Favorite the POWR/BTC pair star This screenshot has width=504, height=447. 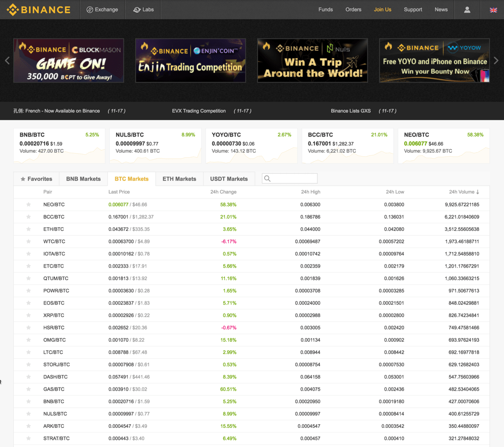coord(29,290)
